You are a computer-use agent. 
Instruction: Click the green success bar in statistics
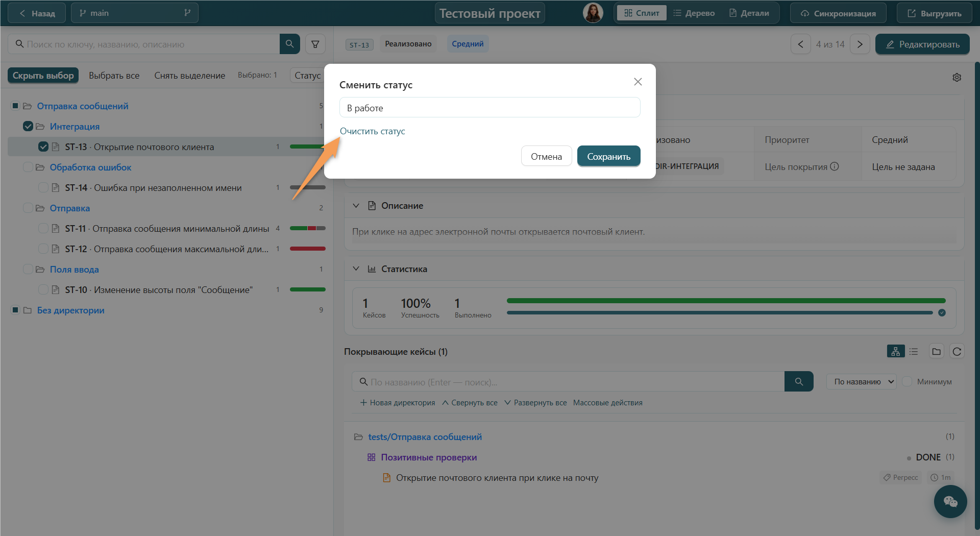point(726,301)
